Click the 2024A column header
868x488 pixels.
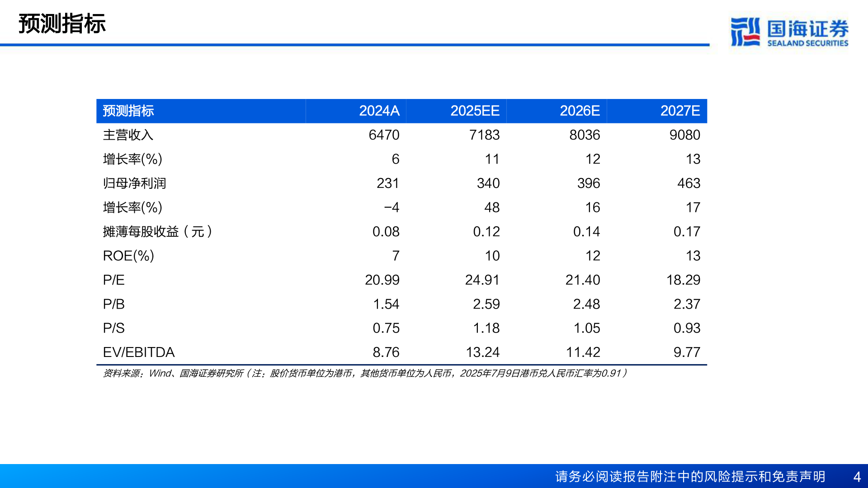click(380, 111)
